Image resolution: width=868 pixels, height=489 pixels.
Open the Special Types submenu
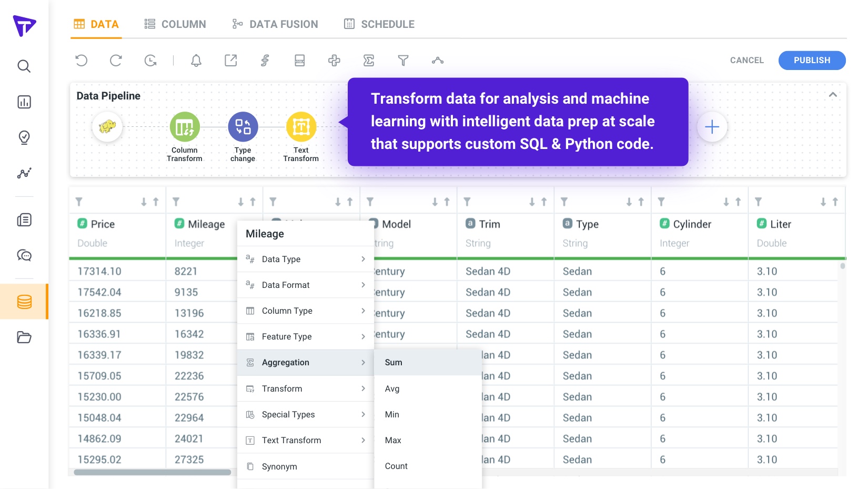(305, 415)
